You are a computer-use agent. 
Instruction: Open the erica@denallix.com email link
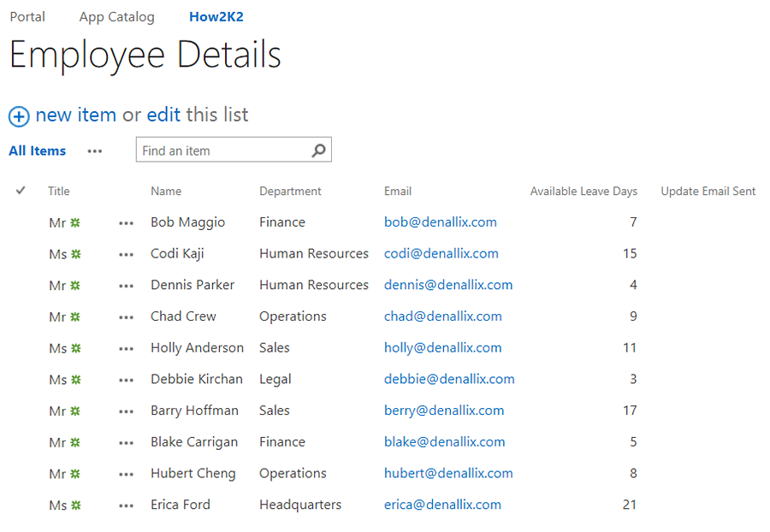pos(442,505)
